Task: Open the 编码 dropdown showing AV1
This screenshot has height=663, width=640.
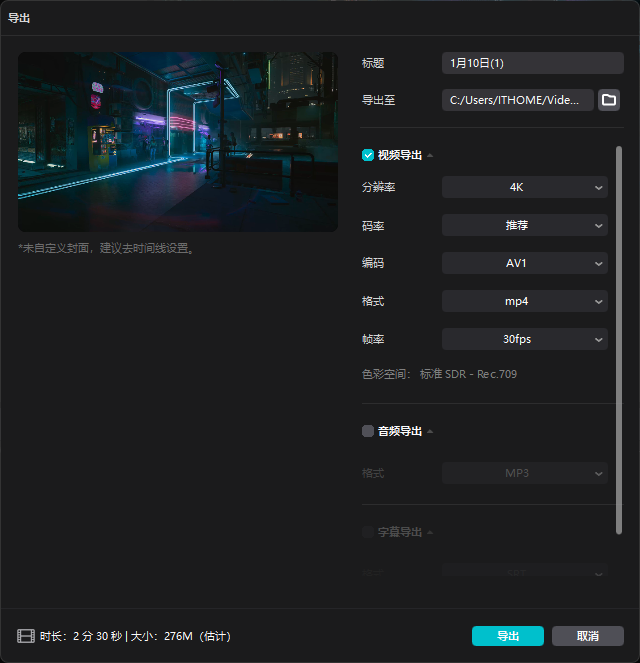Action: [x=524, y=263]
